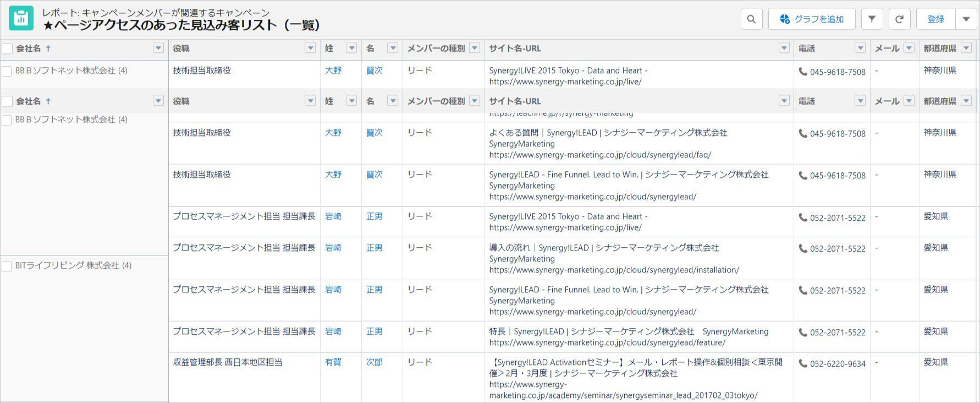Open the 有賀 last-name link
Viewport: 980px width, 403px height.
click(333, 362)
